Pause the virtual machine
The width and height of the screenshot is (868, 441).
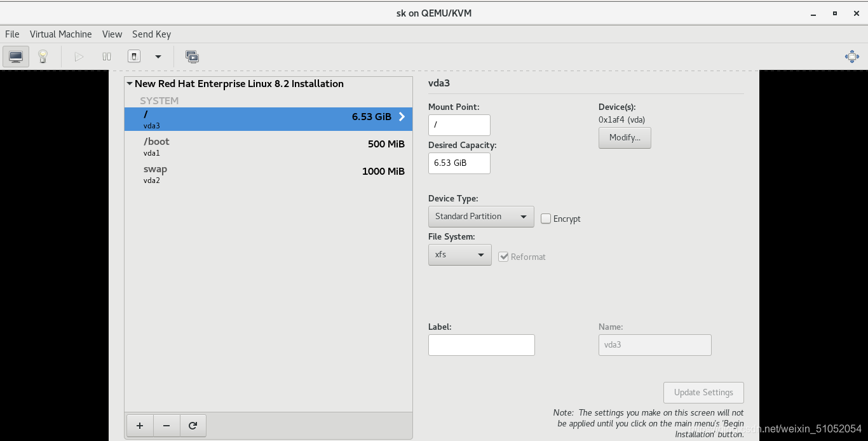click(x=107, y=57)
